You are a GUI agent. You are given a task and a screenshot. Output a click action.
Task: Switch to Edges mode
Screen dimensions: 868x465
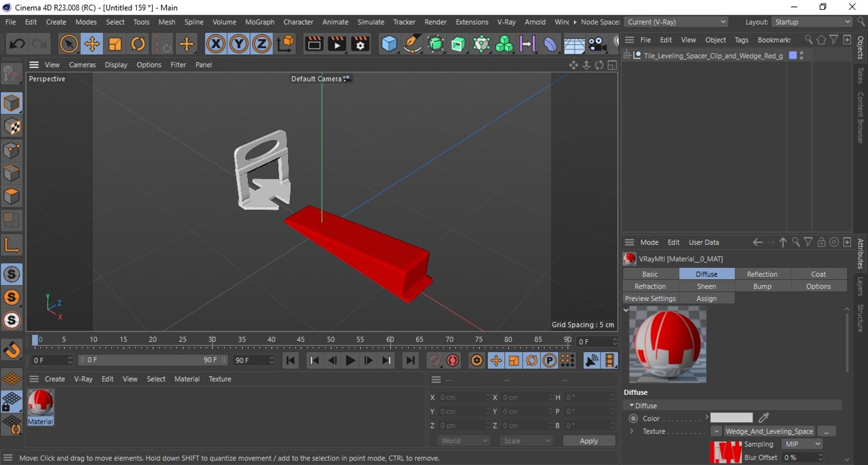[x=12, y=174]
